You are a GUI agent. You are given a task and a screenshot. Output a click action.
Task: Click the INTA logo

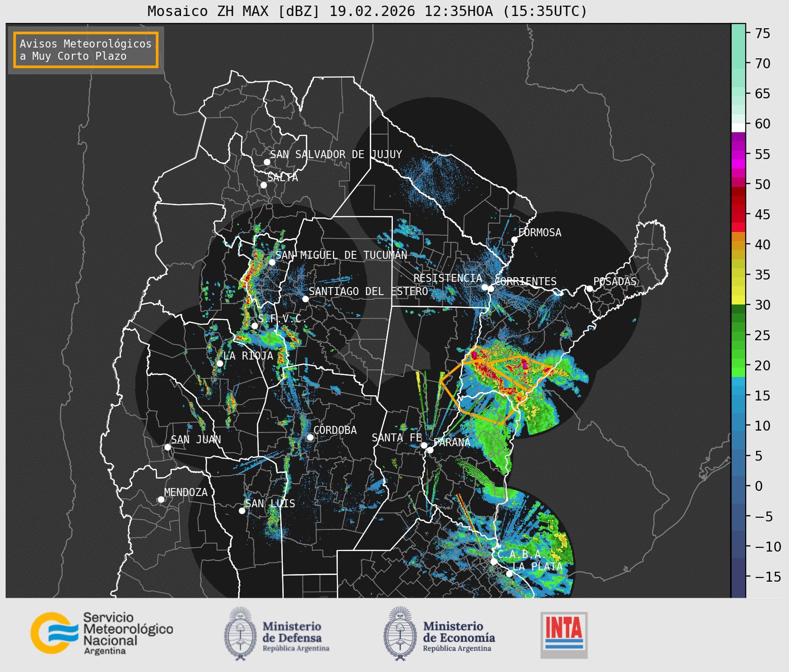[564, 635]
